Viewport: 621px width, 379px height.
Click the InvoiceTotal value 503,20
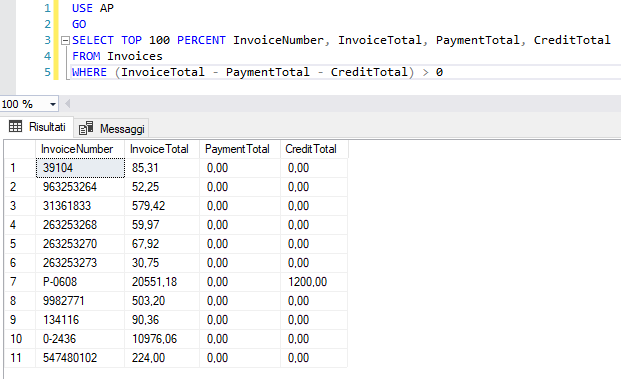(162, 301)
